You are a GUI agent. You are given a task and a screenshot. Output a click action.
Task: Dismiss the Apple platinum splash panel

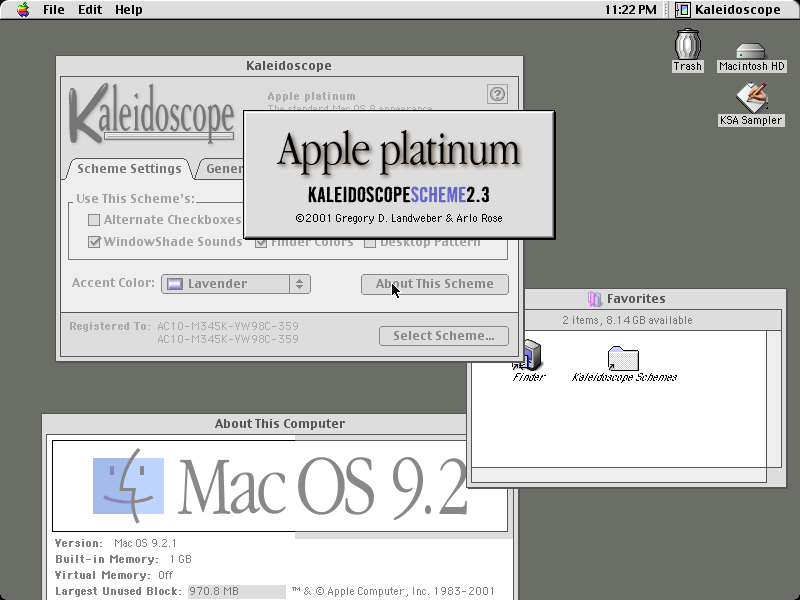pyautogui.click(x=399, y=174)
